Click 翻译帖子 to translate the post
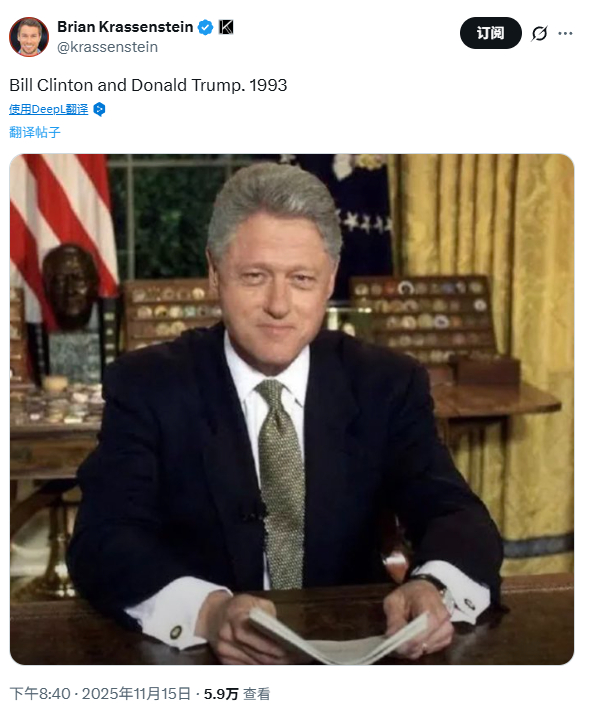 [x=35, y=132]
